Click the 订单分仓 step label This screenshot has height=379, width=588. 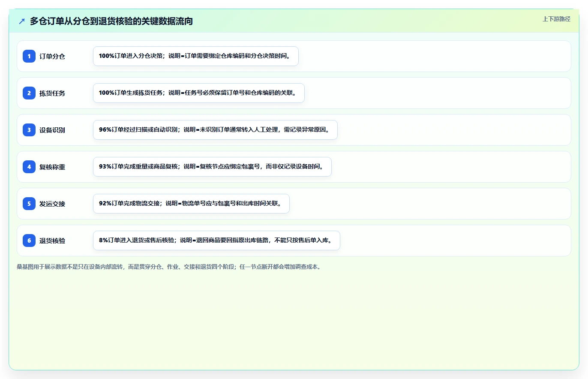52,56
